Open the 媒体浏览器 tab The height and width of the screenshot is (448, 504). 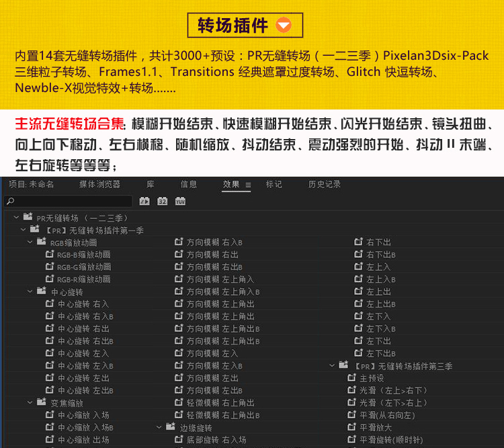click(x=99, y=184)
